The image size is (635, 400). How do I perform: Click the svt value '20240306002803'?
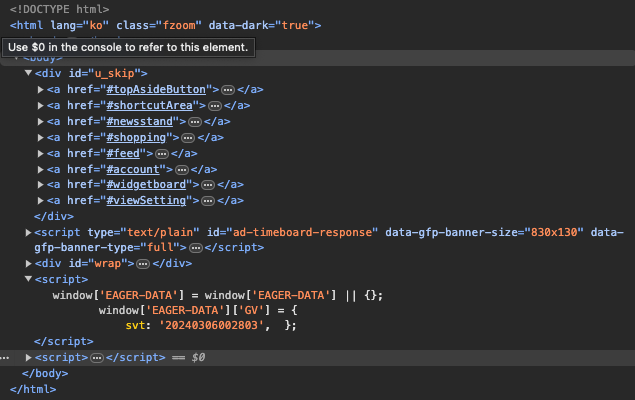coord(211,326)
